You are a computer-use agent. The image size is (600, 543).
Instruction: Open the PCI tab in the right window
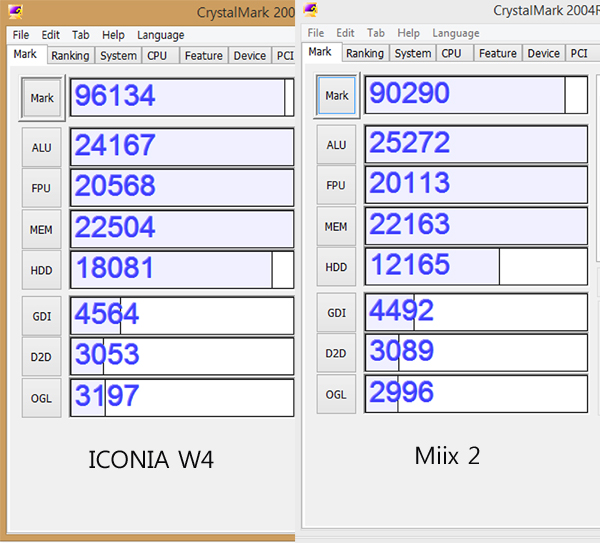(579, 53)
